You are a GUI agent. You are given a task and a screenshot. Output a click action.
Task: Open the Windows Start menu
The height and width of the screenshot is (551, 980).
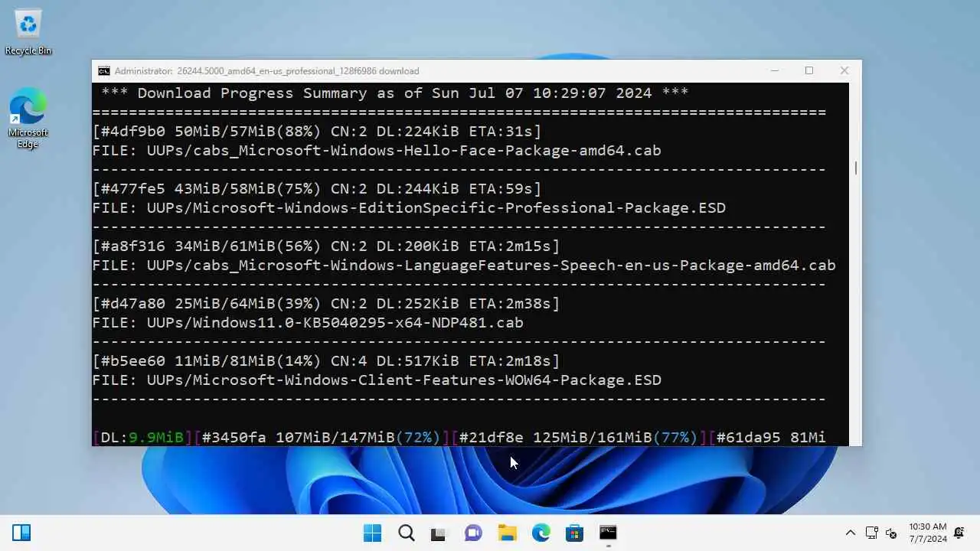coord(372,533)
